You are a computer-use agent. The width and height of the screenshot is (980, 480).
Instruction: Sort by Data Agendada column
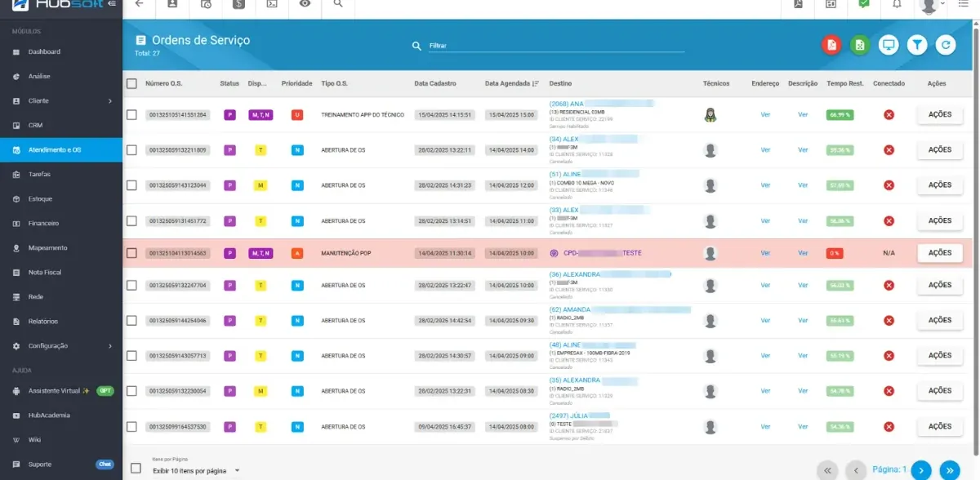point(512,83)
